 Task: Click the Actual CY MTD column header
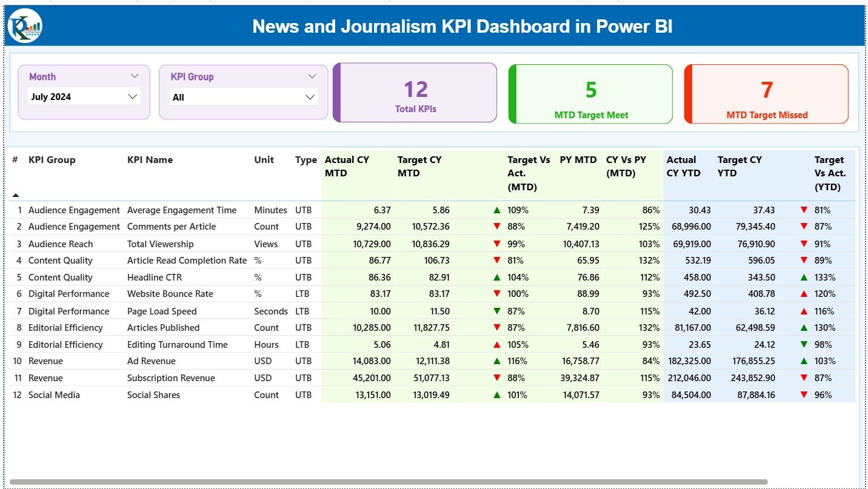tap(347, 166)
